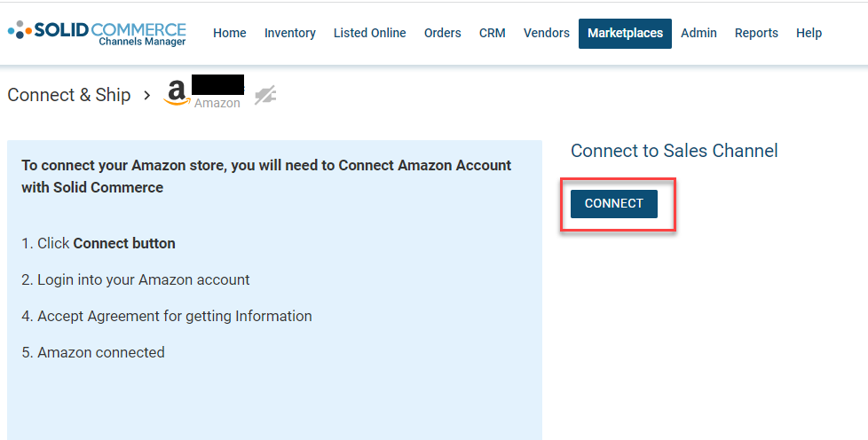Click the Solid Commerce logo
The height and width of the screenshot is (440, 868).
click(x=97, y=33)
